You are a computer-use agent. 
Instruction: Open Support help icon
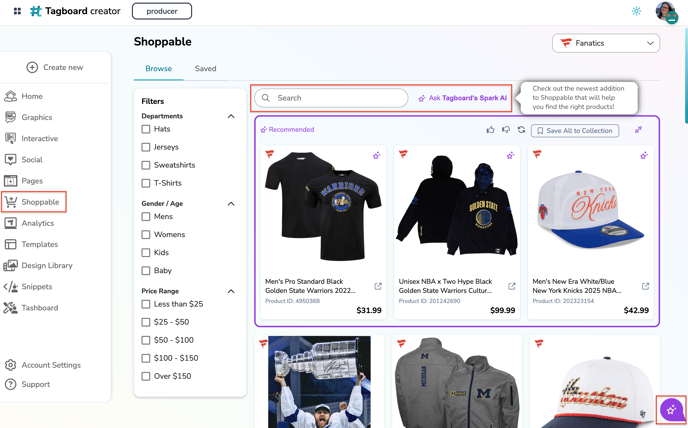tap(11, 384)
